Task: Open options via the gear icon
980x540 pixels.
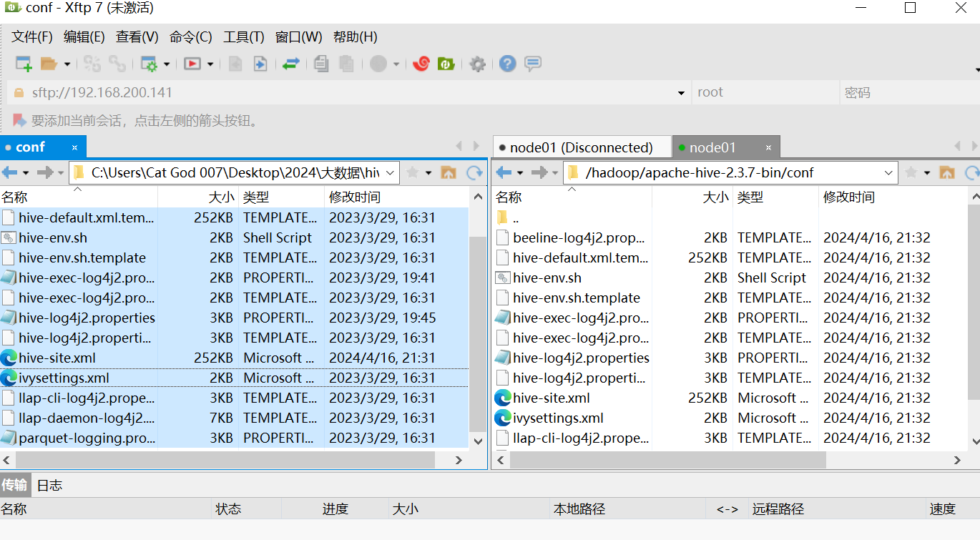Action: pos(477,64)
